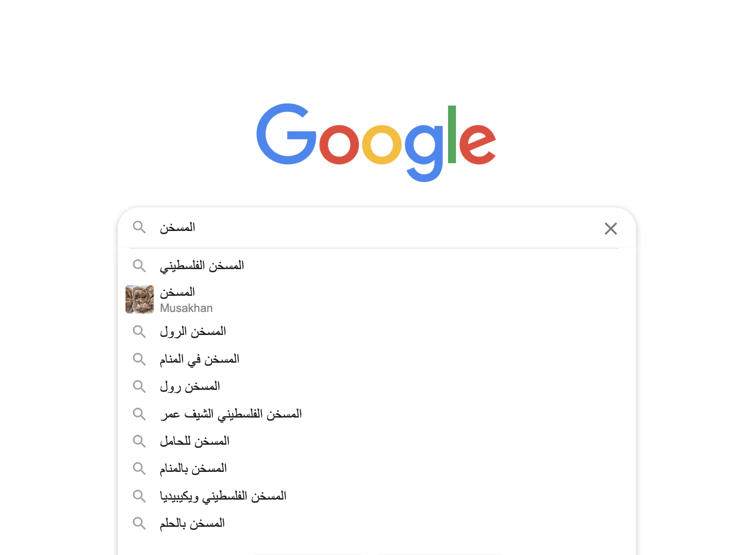Choose the Musakhan entity suggestion

[x=186, y=299]
